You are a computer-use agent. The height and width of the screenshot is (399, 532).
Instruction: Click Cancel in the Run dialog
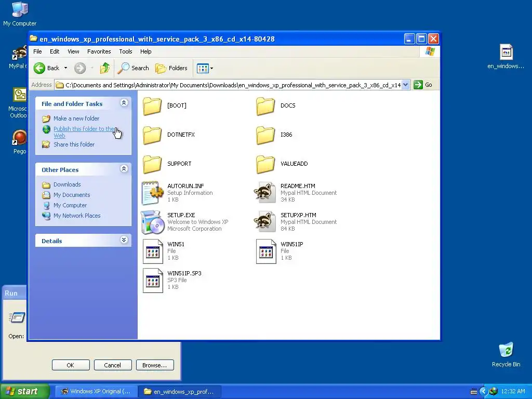(x=113, y=365)
